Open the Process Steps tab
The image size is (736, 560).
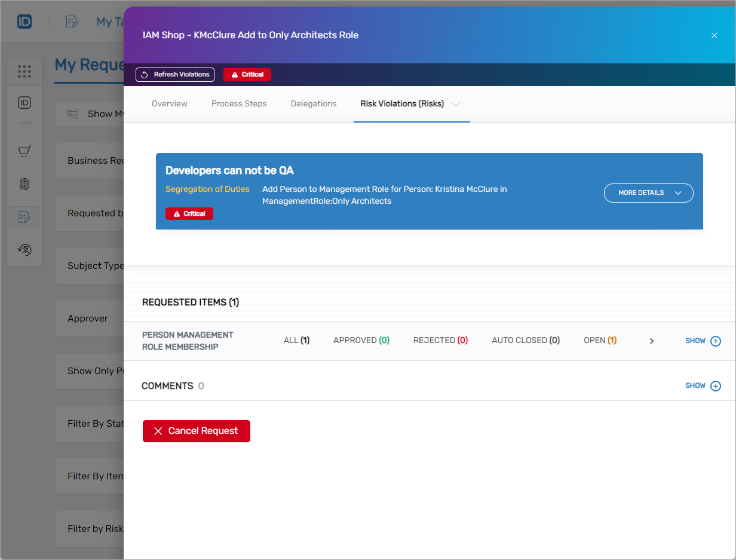(x=239, y=103)
